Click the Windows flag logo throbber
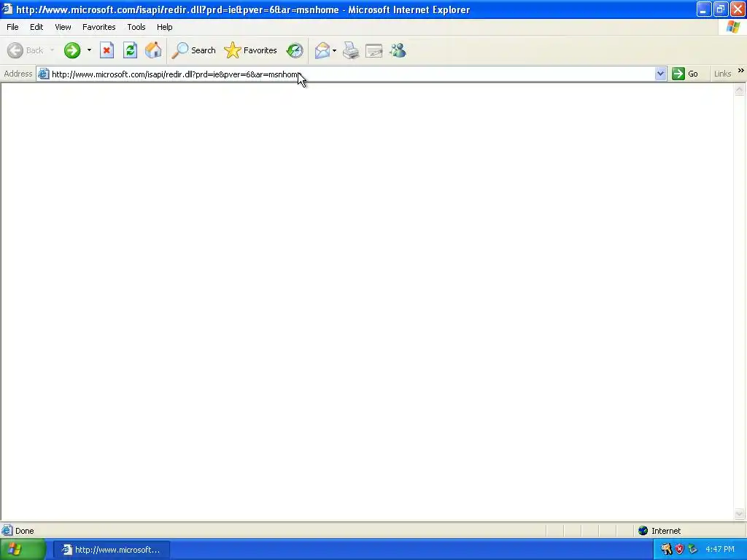Screen dimensions: 747x560 coord(733,27)
